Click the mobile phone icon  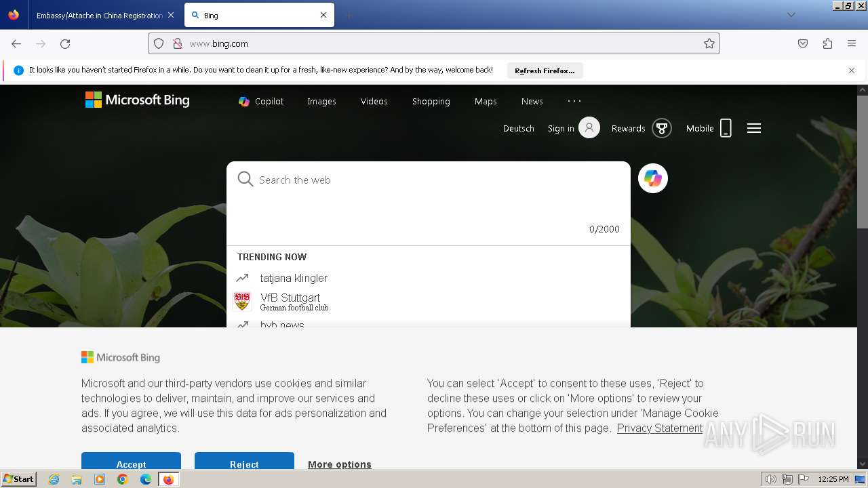[x=726, y=128]
